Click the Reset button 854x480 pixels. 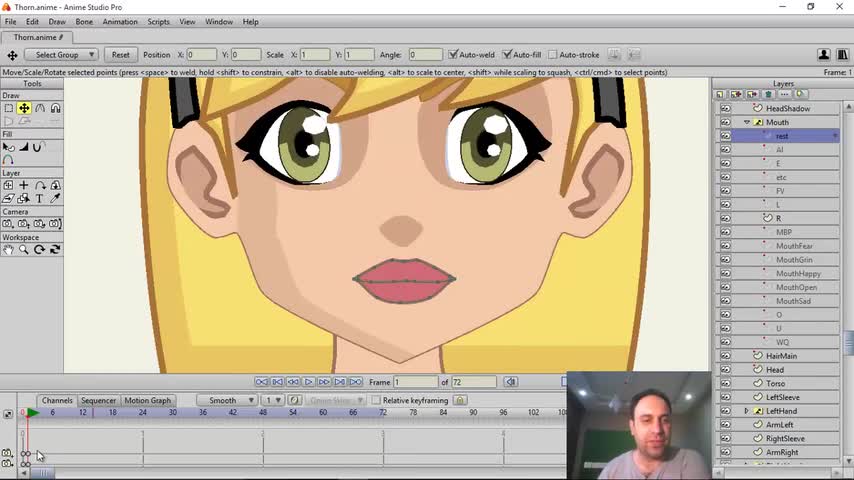point(120,55)
